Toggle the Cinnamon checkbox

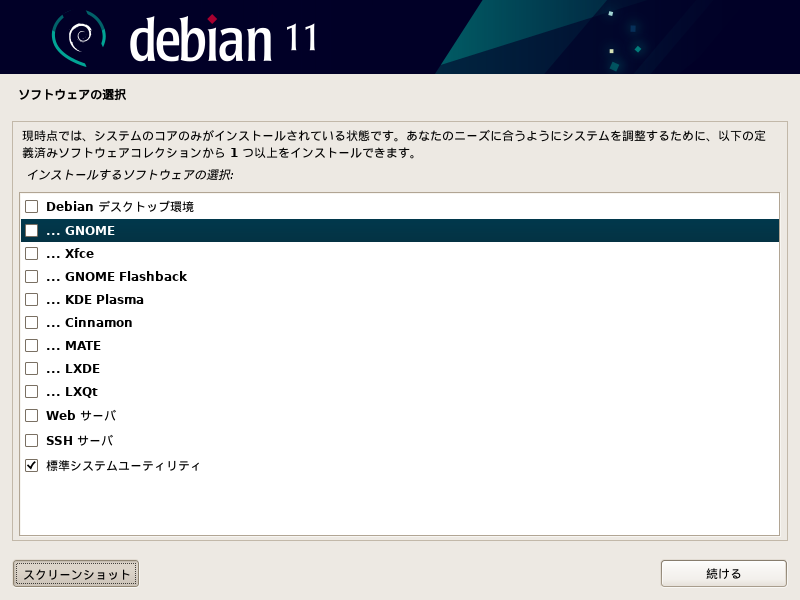32,322
